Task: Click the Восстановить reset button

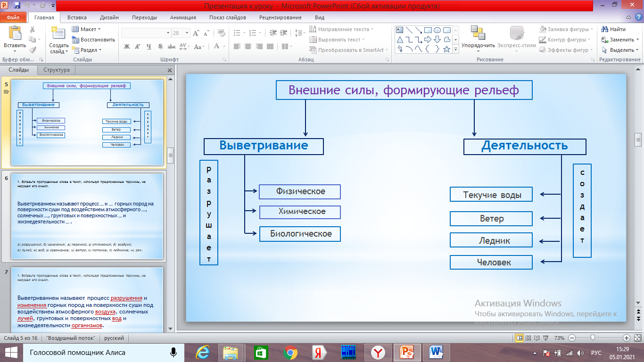Action: 93,40
